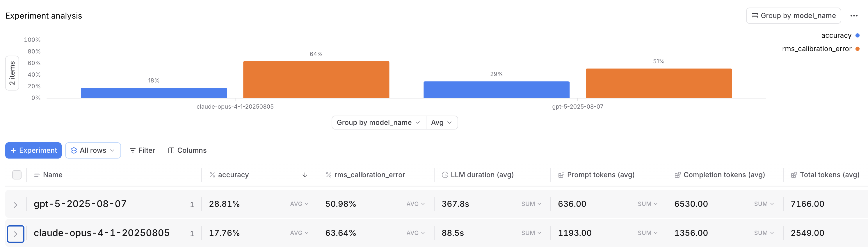Click the clock icon in LLM duration header
This screenshot has height=248, width=868.
click(445, 175)
